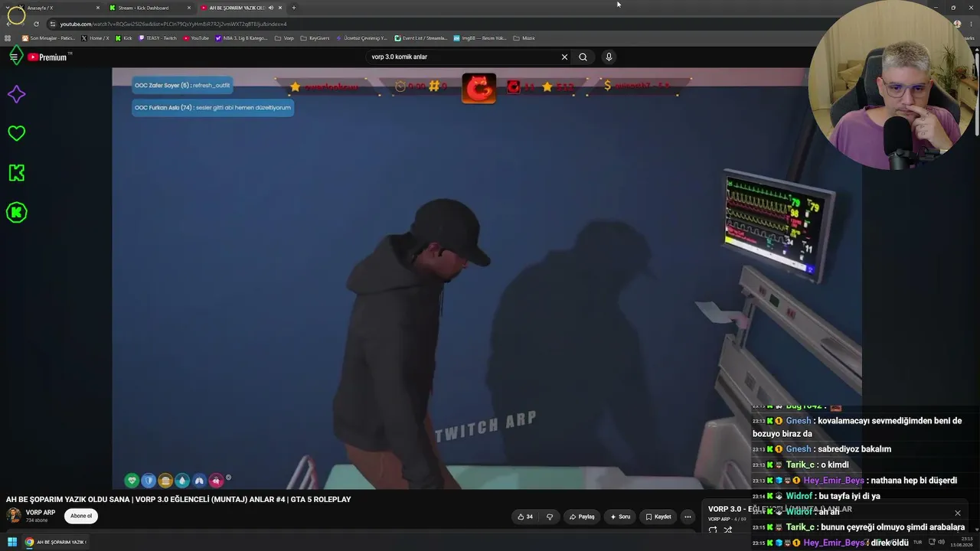Open the YouTube guide hamburger menu
Viewport: 980px width, 551px height.
point(14,57)
